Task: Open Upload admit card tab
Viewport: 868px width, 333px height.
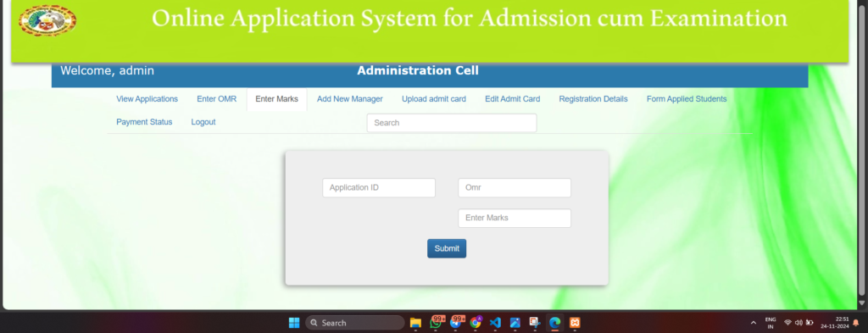Action: 434,99
